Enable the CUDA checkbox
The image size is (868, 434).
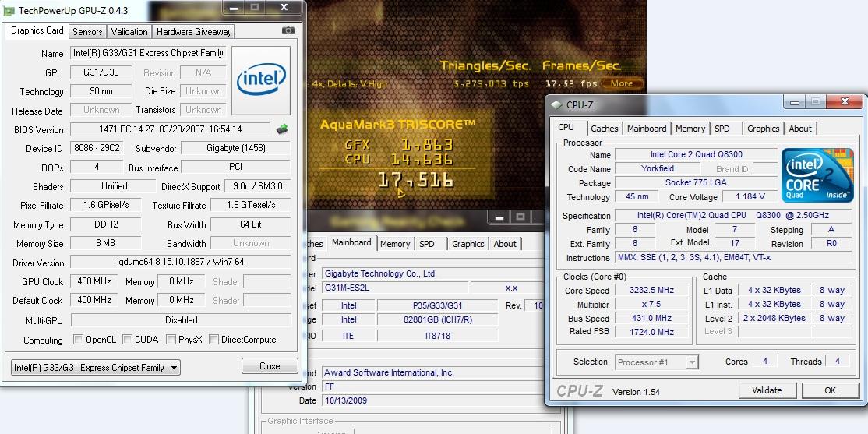(127, 340)
